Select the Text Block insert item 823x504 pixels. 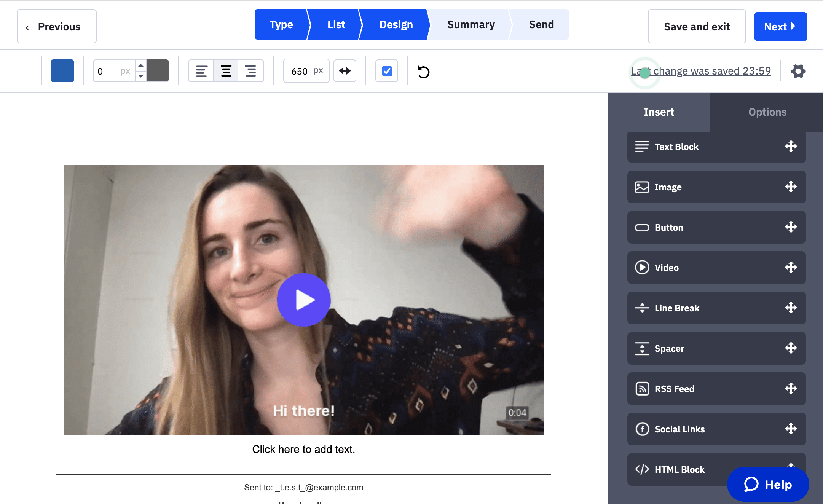(x=716, y=147)
